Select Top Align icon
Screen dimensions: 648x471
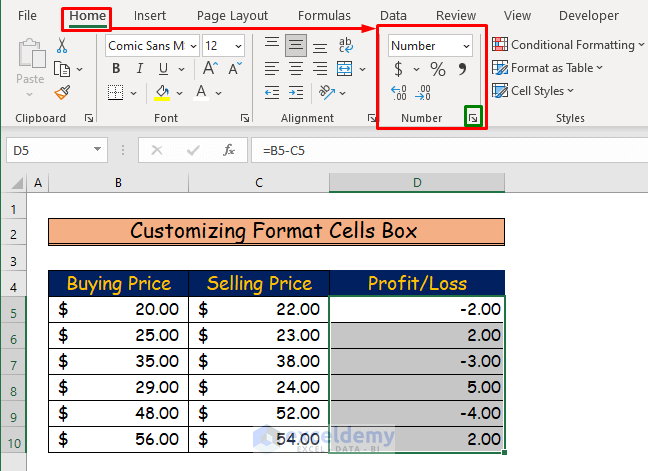coord(272,45)
